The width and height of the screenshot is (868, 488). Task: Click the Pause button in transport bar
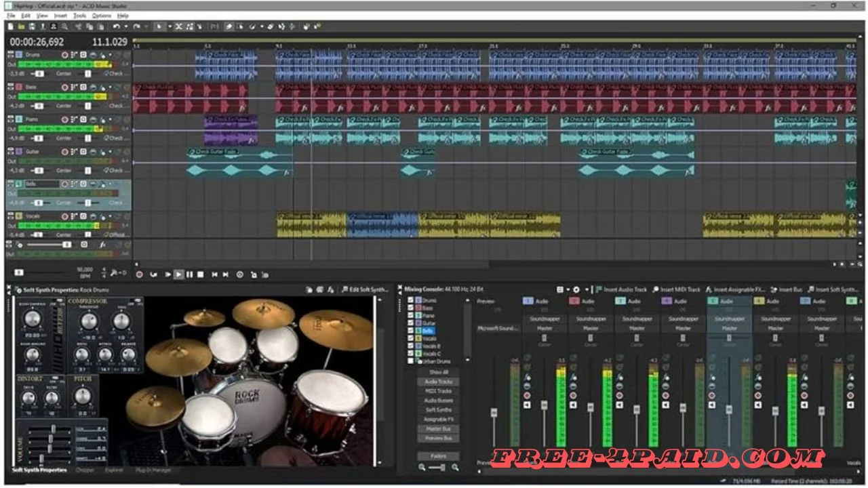pos(189,274)
